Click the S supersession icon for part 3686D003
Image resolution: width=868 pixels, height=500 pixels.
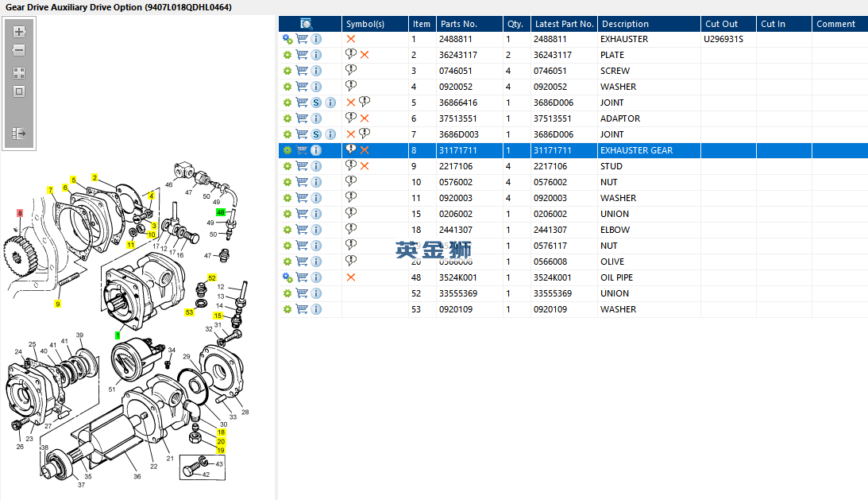[316, 134]
